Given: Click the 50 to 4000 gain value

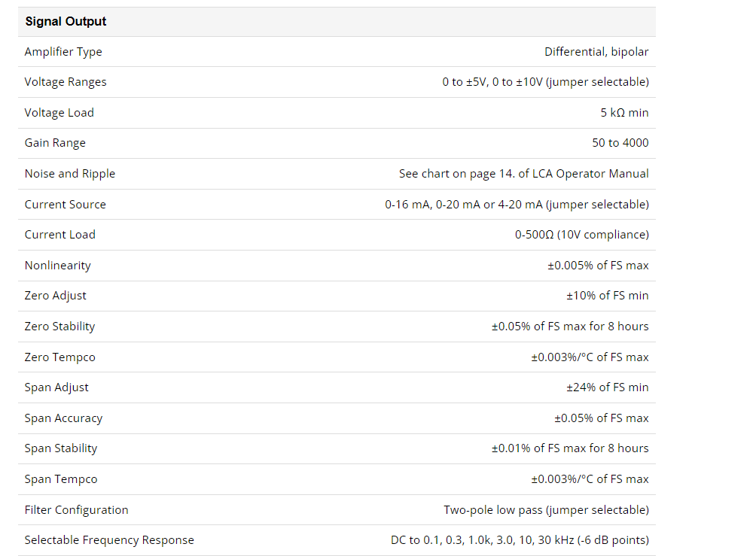Looking at the screenshot, I should pos(620,143).
